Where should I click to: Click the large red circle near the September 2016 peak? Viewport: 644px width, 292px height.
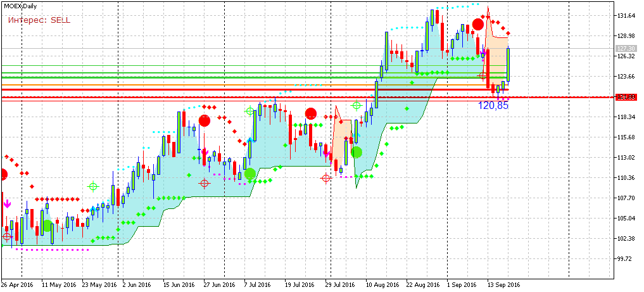click(478, 25)
